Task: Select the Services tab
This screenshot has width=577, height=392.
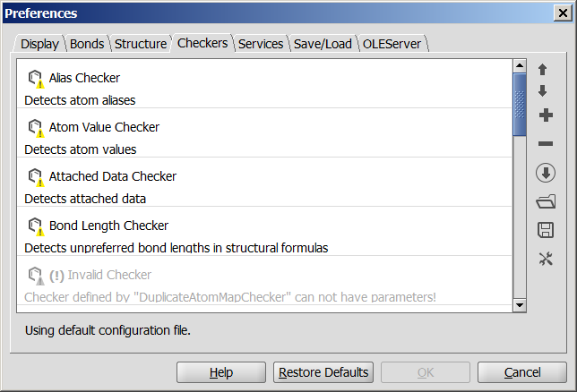Action: (260, 44)
